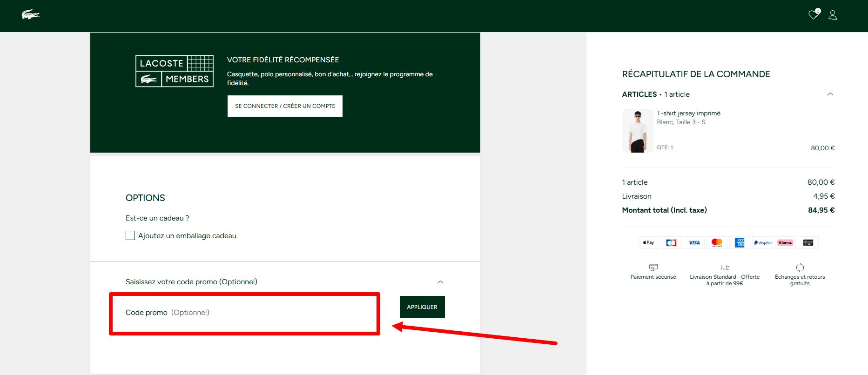This screenshot has width=868, height=375.
Task: Click 'Récapitulatif de la commande' heading
Action: pos(696,74)
